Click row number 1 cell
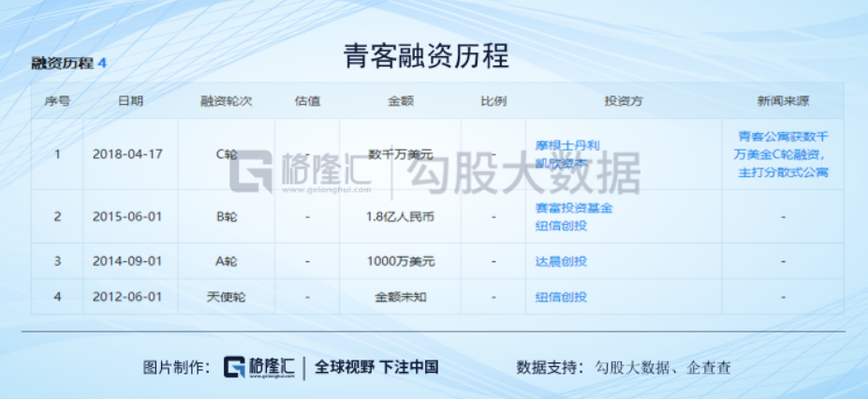 click(x=57, y=154)
